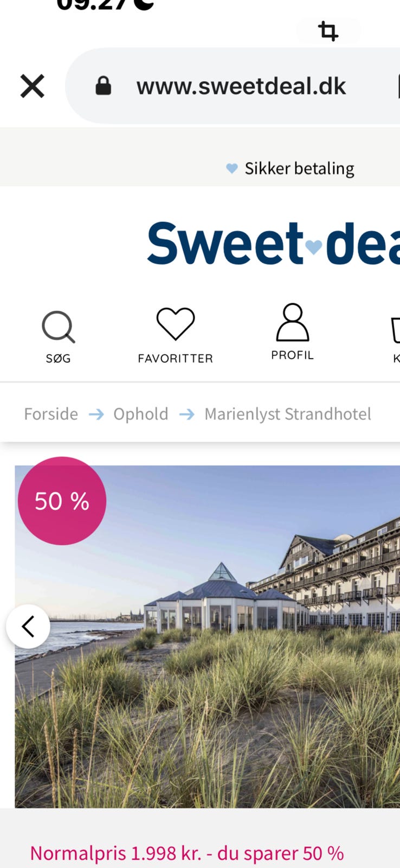This screenshot has height=868, width=400.
Task: Select the www.sweetdeal.dk address bar
Action: point(234,86)
